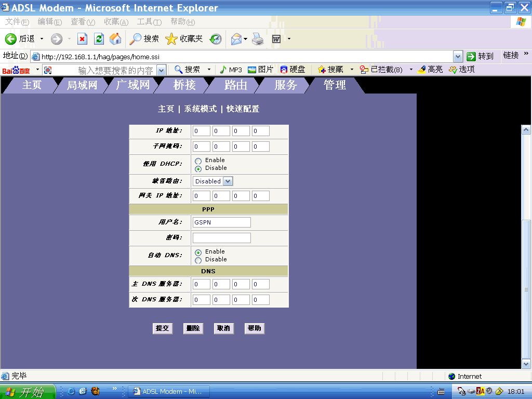This screenshot has width=532, height=399.
Task: Enable the DHCP option
Action: tap(198, 161)
